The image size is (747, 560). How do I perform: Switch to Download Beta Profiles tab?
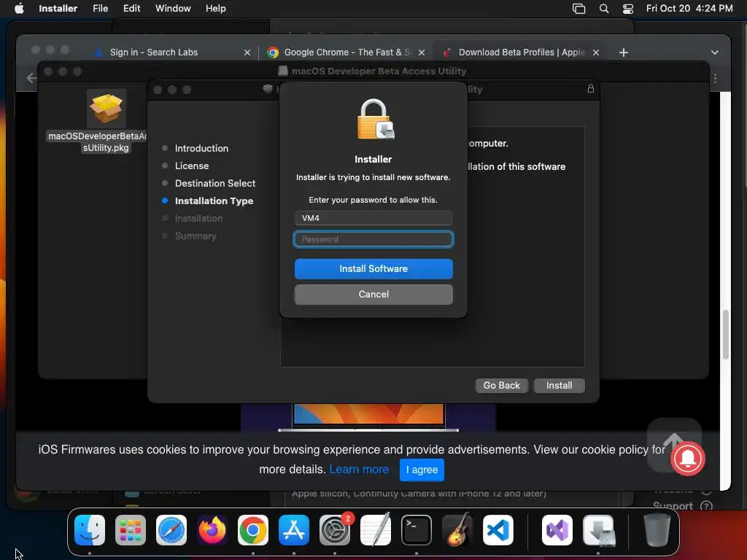pos(521,52)
